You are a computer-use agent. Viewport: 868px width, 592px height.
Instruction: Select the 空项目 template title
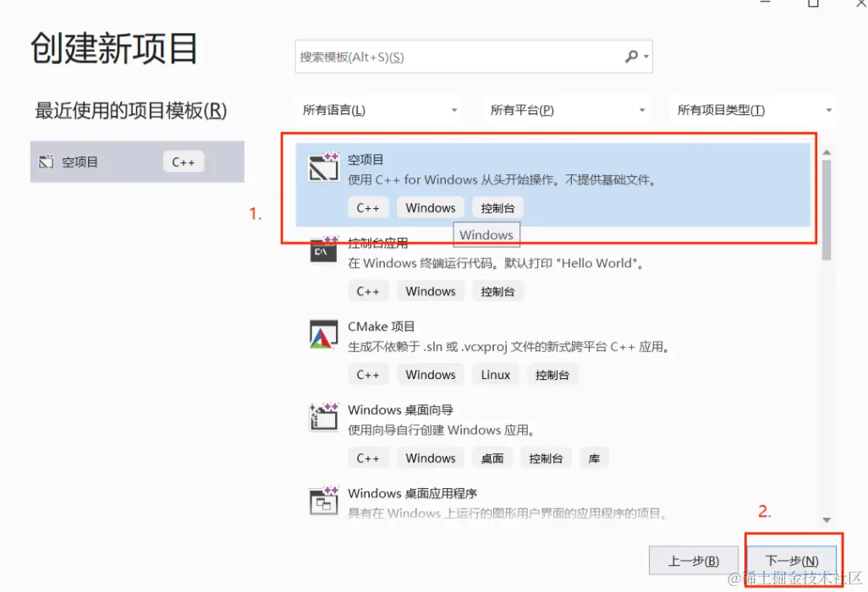pyautogui.click(x=365, y=159)
